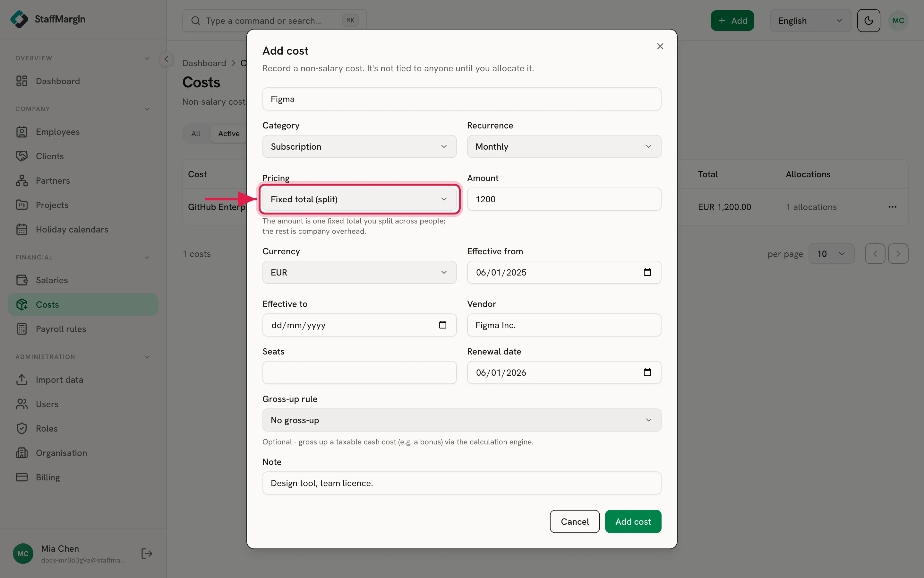Go to Salaries page
The width and height of the screenshot is (924, 578).
pos(83,280)
